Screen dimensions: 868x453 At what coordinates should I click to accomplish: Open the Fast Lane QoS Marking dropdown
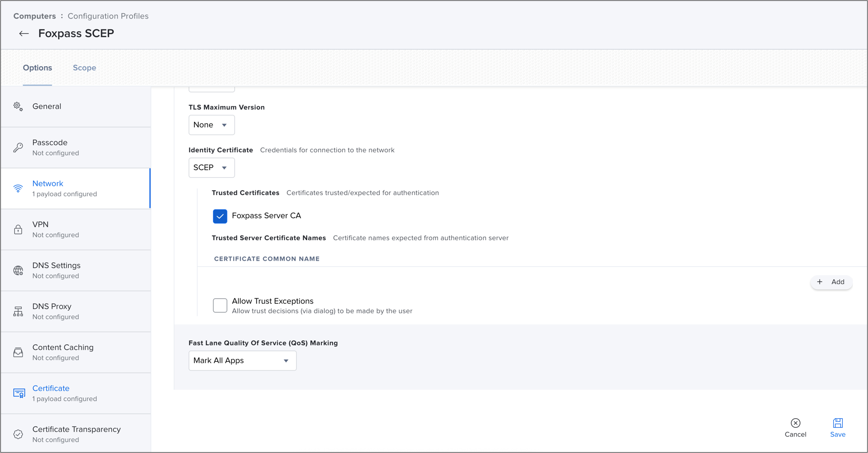pos(242,361)
